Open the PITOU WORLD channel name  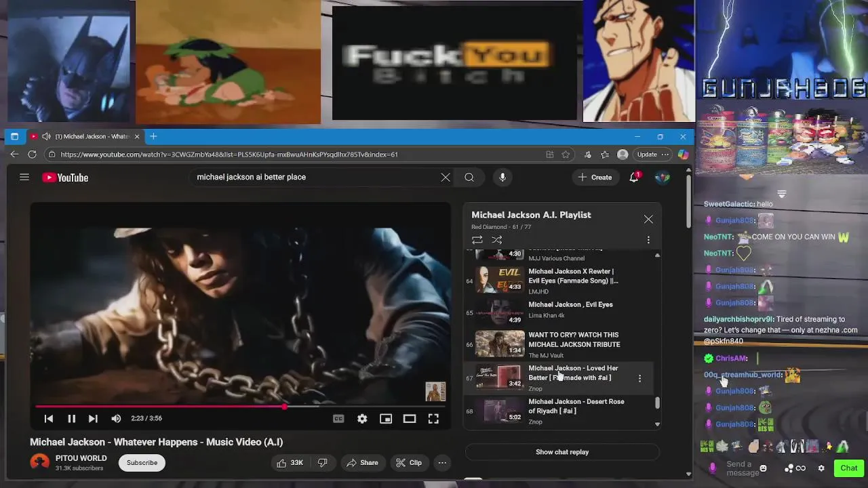(x=81, y=458)
